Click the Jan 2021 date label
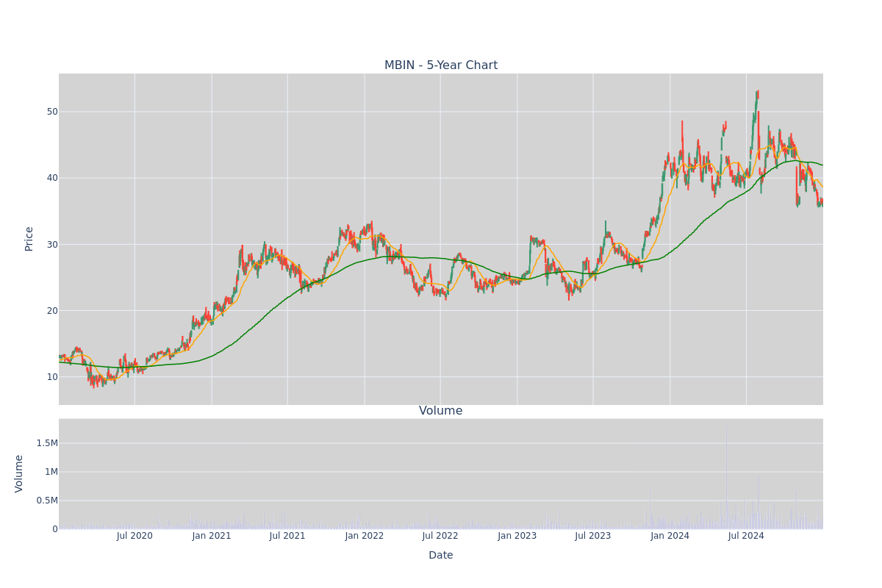This screenshot has width=882, height=588. (x=212, y=536)
